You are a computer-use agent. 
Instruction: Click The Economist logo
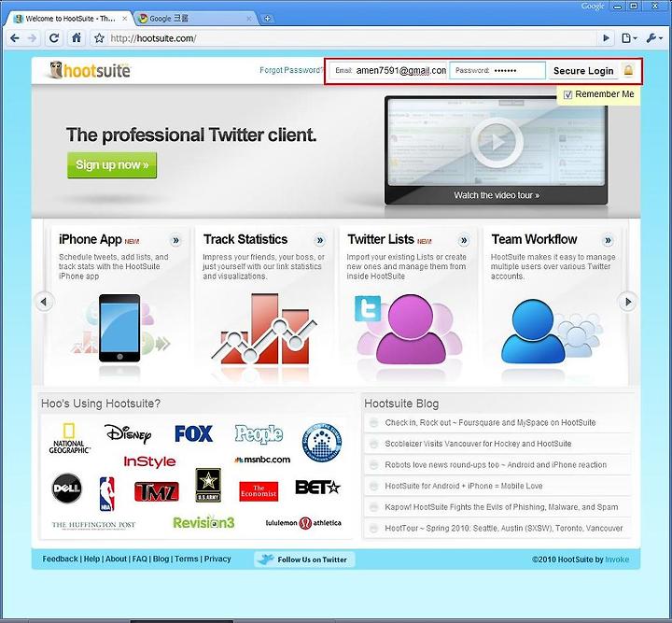[x=259, y=491]
